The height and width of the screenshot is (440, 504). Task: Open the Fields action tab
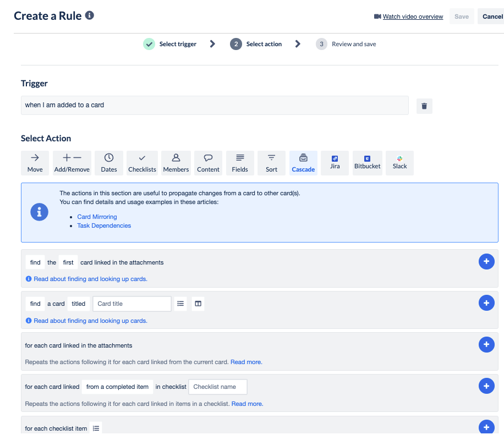240,163
